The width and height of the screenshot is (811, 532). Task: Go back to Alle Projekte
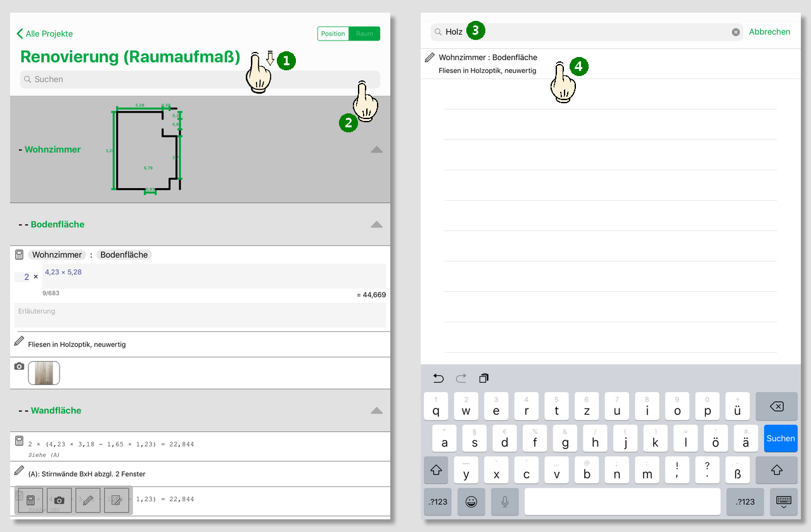click(x=45, y=34)
